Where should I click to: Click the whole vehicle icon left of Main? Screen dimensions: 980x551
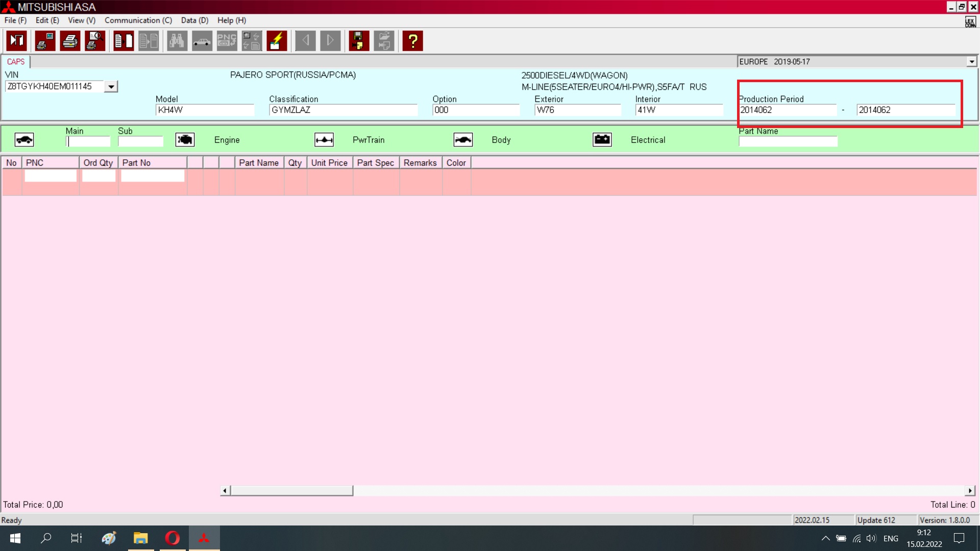click(24, 140)
